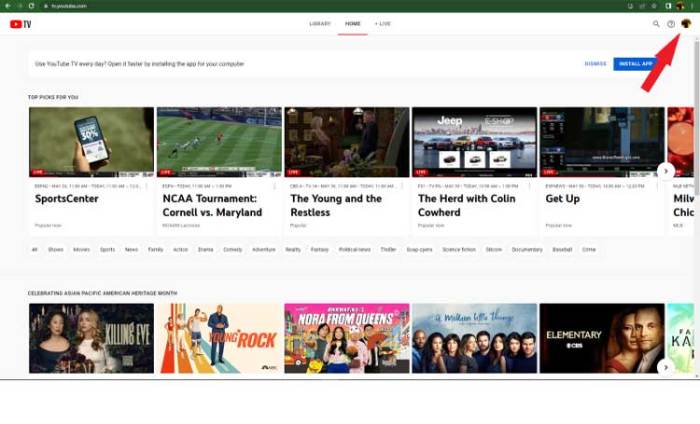Select the Political news filter chip

(355, 249)
